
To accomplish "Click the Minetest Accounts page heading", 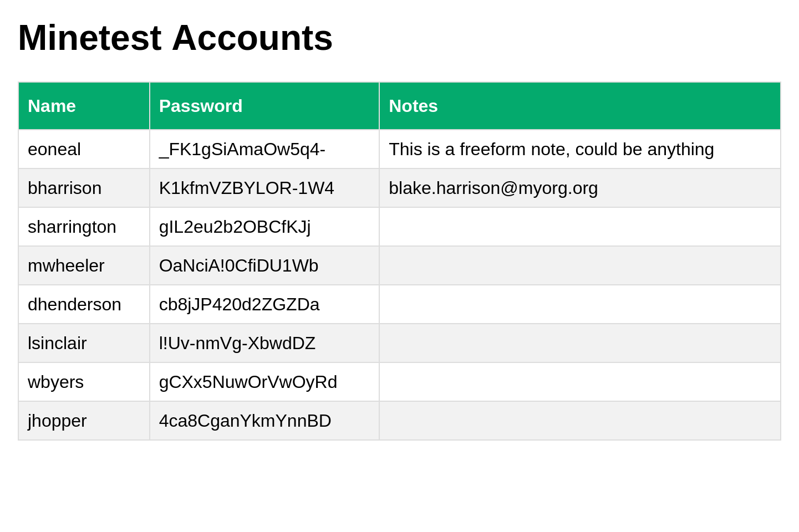I will (x=175, y=38).
